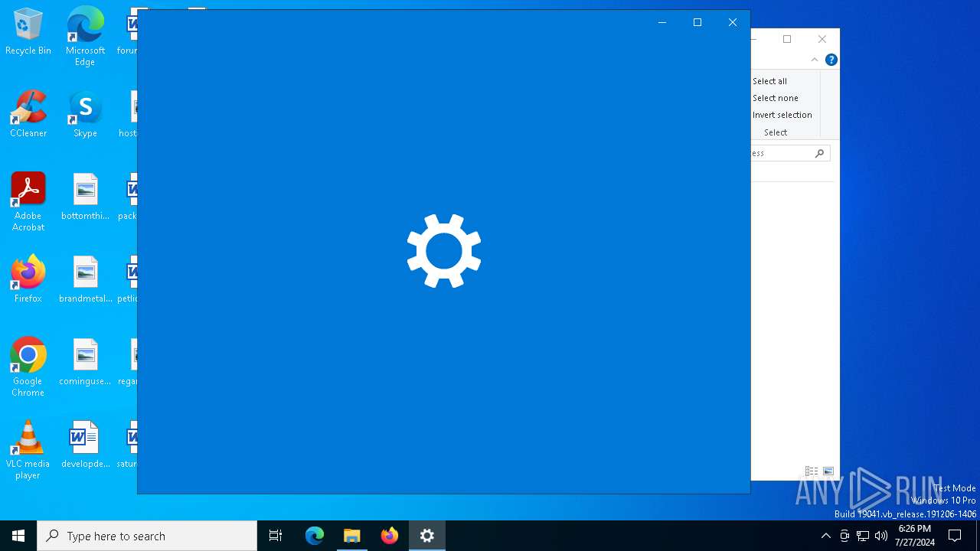Show hidden system tray icons
This screenshot has width=980, height=551.
point(825,536)
